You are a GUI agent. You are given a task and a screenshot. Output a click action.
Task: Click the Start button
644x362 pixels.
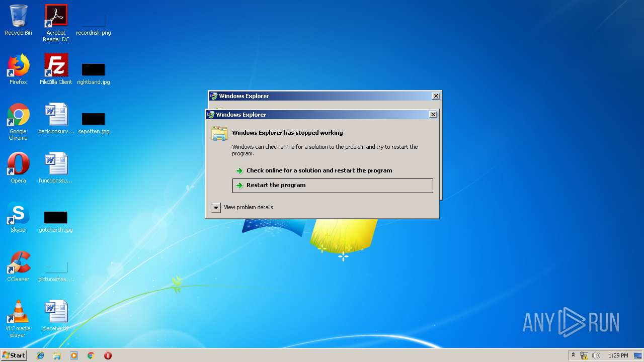14,355
